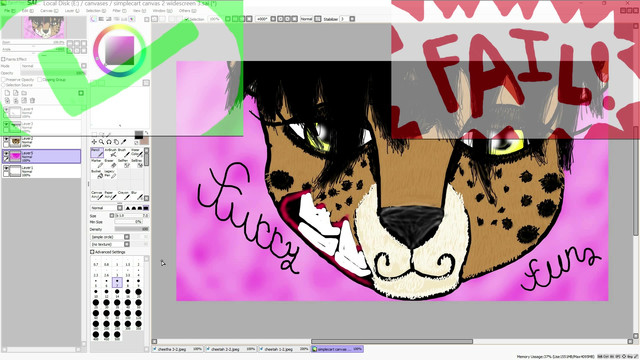The width and height of the screenshot is (640, 360).
Task: Switch to cheetah 2-2.jpeg document tab
Action: coord(230,349)
